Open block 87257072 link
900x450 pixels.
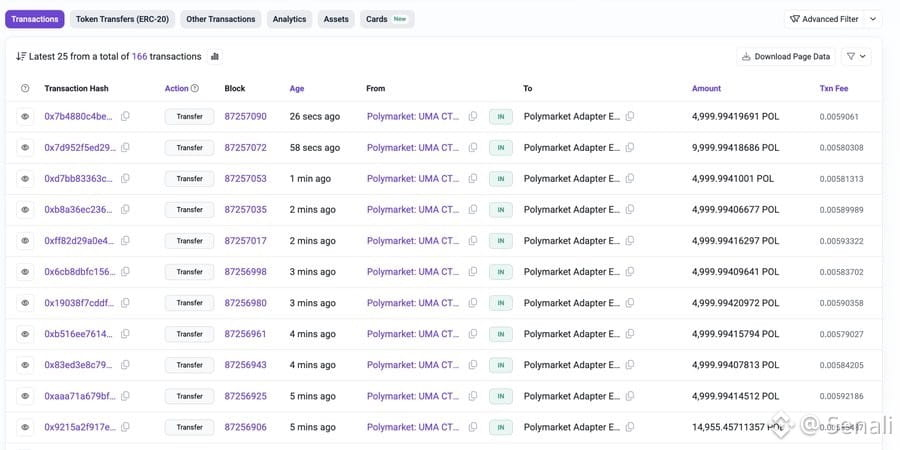[x=245, y=148]
